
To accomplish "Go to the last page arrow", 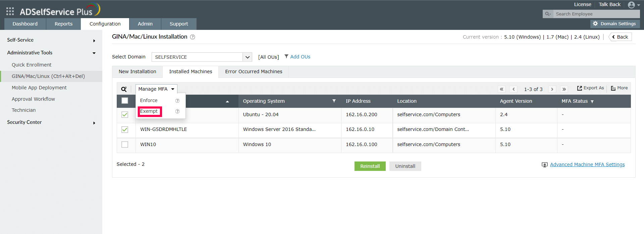I will click(564, 89).
